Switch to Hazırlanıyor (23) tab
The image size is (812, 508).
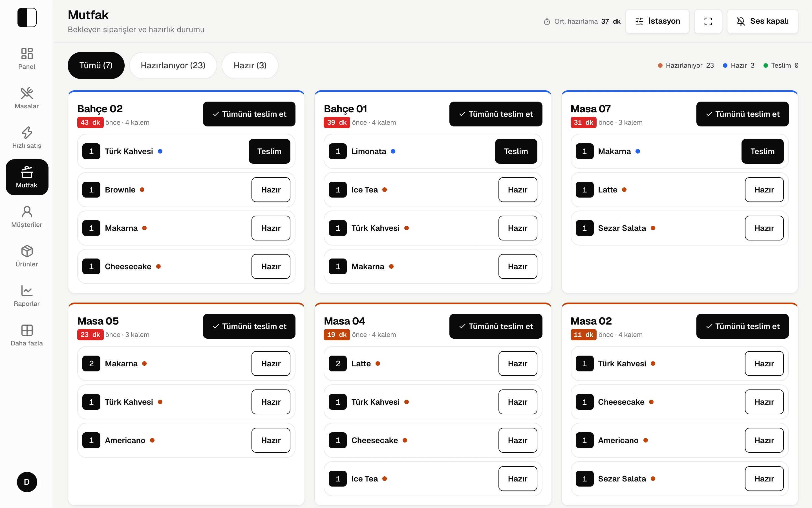[x=173, y=65]
